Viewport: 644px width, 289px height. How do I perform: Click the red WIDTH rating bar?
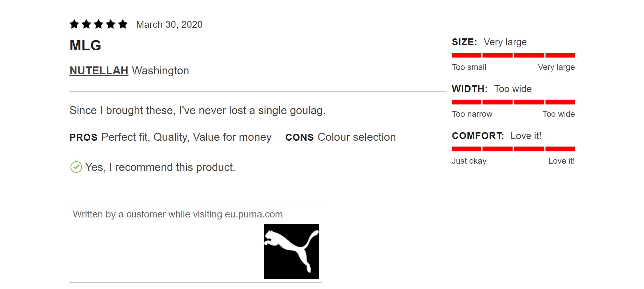513,102
